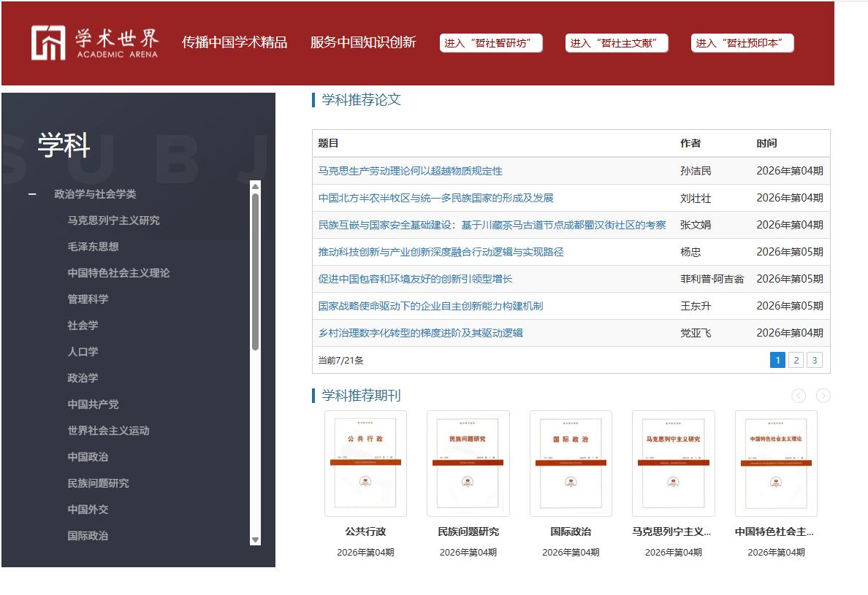Click author name 张文娟
This screenshot has height=595, width=868.
coord(696,225)
